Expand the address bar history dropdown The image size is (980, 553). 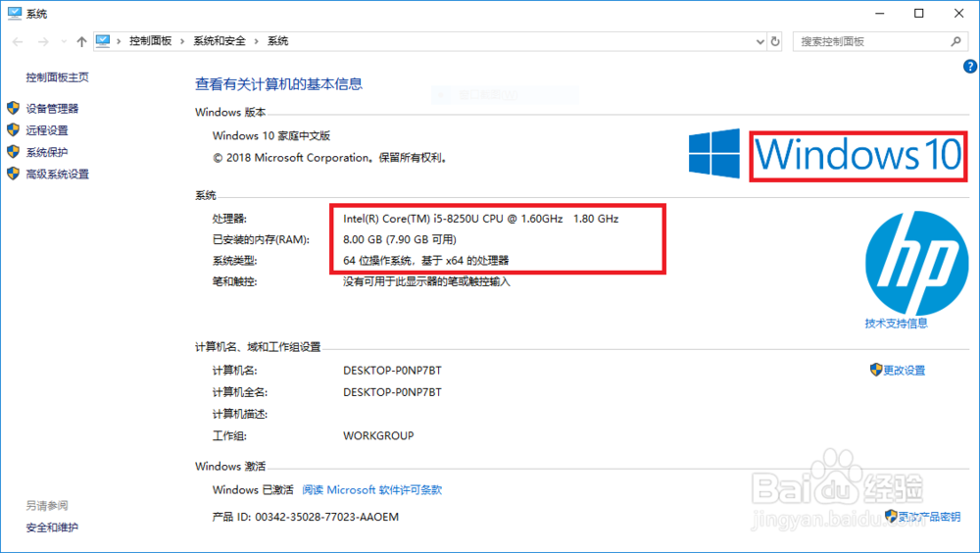coord(760,41)
